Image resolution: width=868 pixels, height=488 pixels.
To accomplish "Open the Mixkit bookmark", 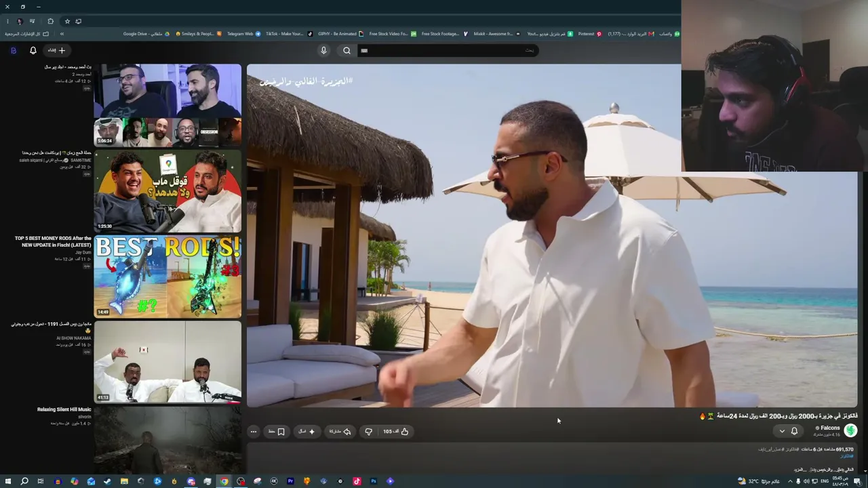I will click(497, 34).
